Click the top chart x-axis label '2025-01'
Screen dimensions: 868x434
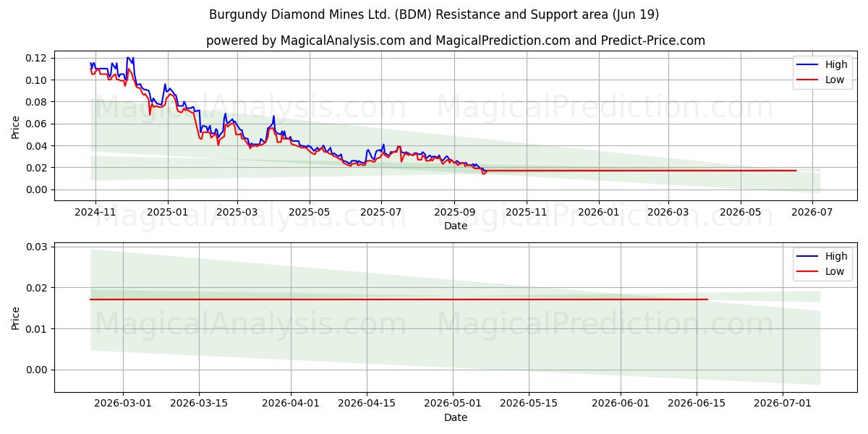pyautogui.click(x=168, y=213)
